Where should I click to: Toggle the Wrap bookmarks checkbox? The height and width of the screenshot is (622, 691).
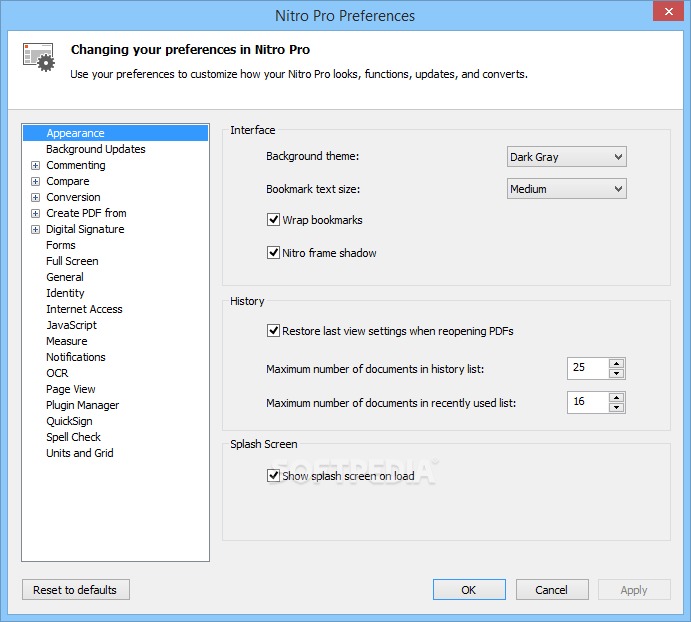[273, 220]
